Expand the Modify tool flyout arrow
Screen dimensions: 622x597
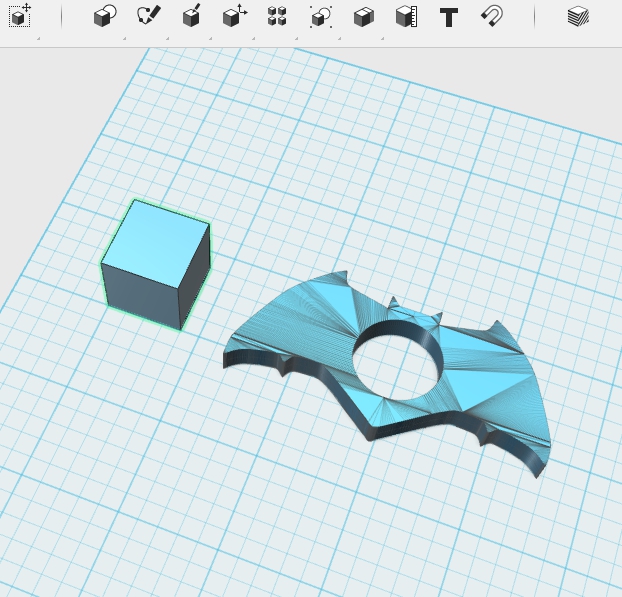(x=253, y=38)
